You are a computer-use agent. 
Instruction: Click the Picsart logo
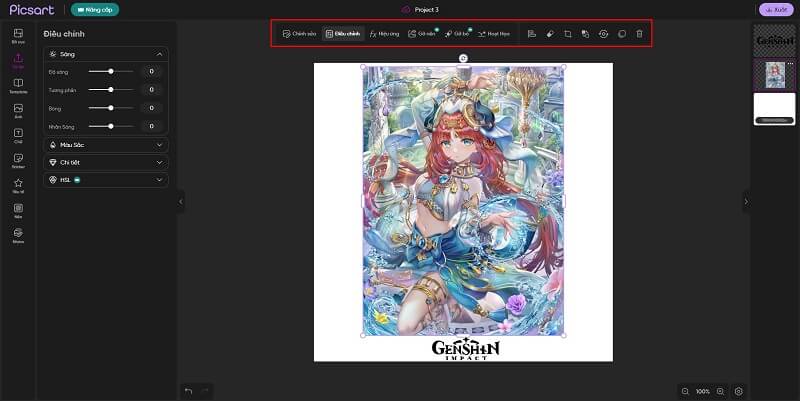[32, 10]
